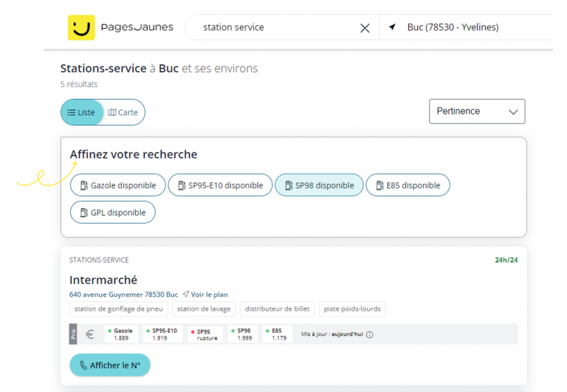Switch to Liste view
The image size is (567, 392).
82,112
